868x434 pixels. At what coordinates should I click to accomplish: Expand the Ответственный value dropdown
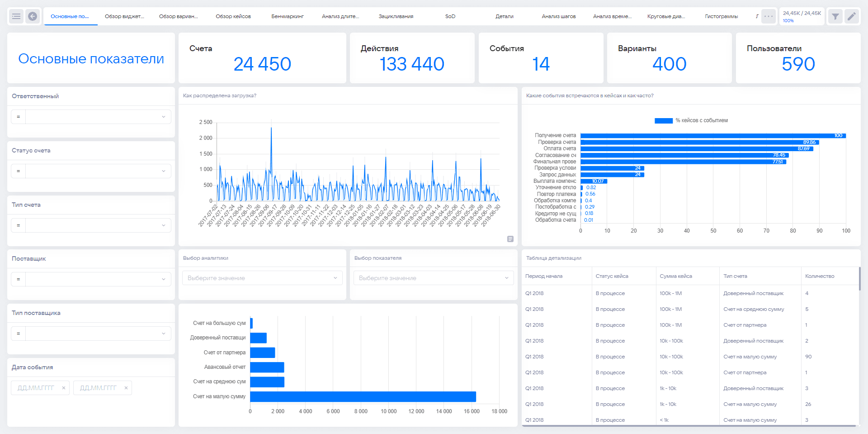point(98,117)
